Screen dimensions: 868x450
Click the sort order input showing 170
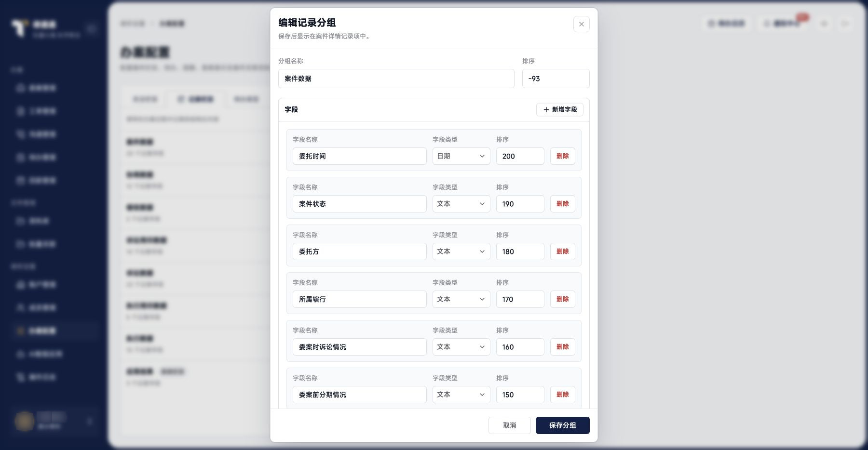pyautogui.click(x=520, y=299)
